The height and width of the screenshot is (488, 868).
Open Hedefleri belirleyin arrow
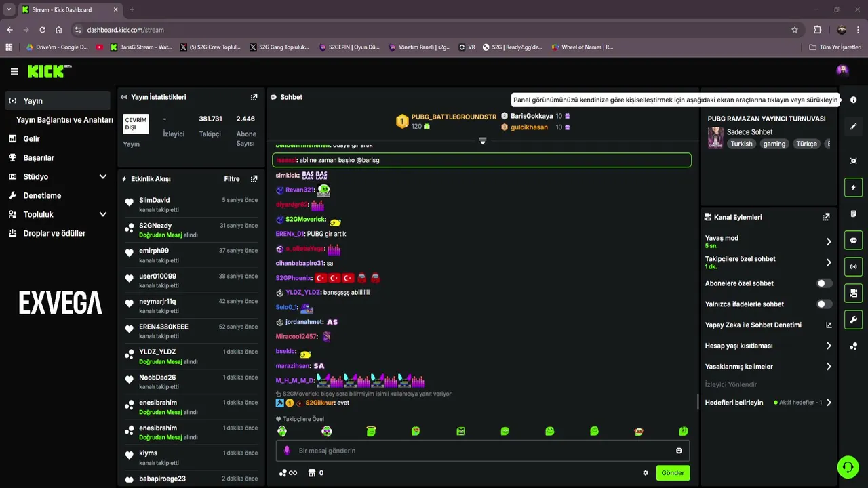click(829, 403)
